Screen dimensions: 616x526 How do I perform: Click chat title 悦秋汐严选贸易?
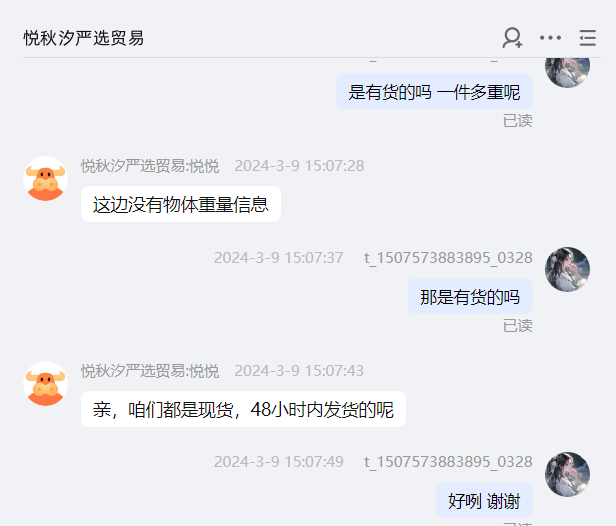pyautogui.click(x=84, y=38)
